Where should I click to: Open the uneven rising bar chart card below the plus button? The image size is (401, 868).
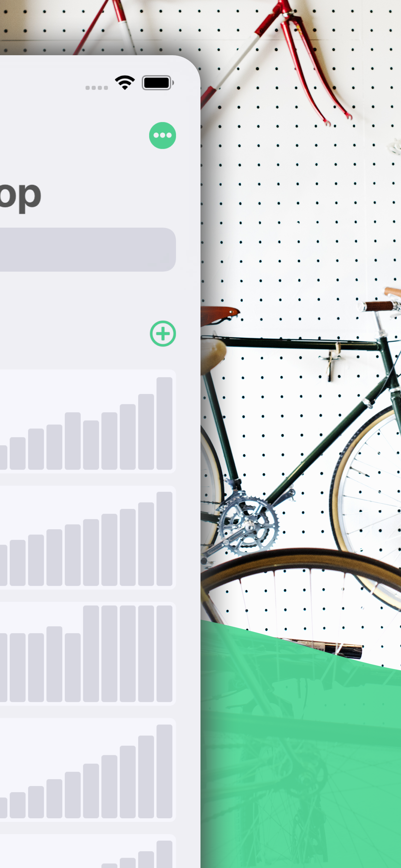point(87,421)
